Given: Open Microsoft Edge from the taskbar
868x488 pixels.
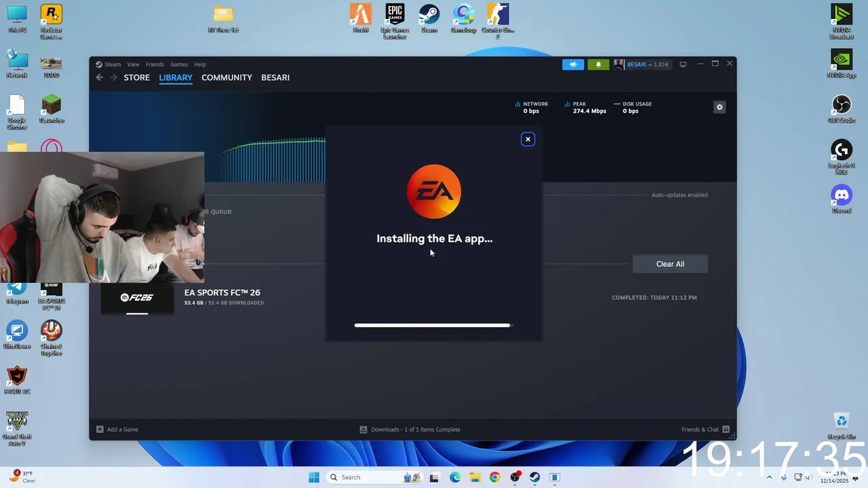Looking at the screenshot, I should 455,477.
